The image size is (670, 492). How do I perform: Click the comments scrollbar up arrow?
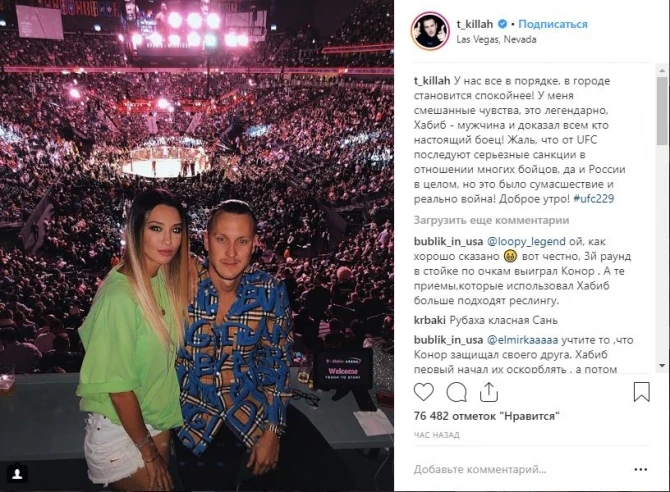coord(662,70)
